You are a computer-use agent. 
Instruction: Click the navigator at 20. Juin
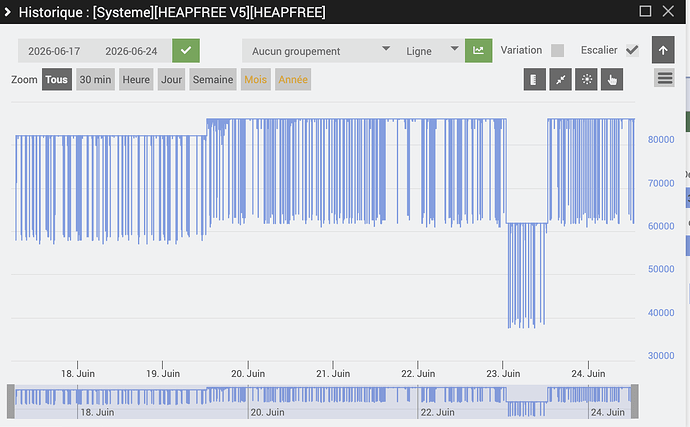click(x=267, y=412)
